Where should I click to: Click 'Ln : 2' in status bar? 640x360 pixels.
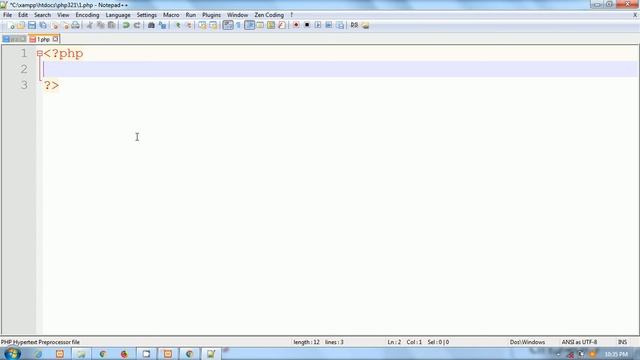[394, 342]
